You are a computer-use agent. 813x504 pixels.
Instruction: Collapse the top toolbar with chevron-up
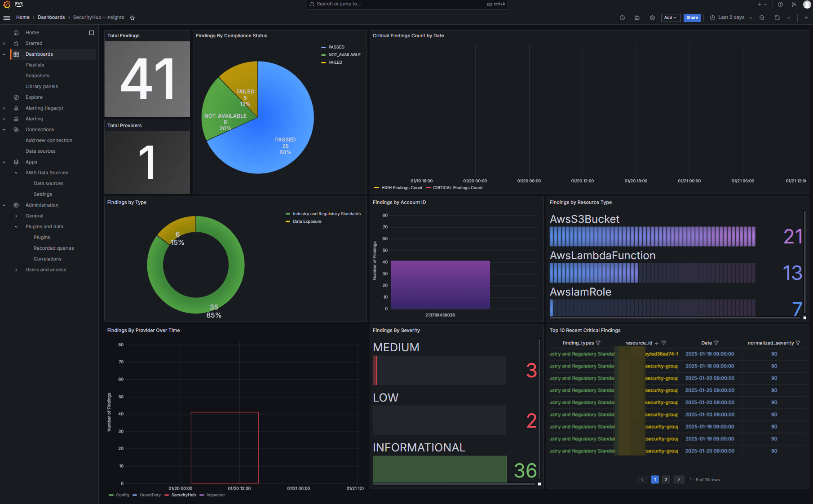point(806,18)
